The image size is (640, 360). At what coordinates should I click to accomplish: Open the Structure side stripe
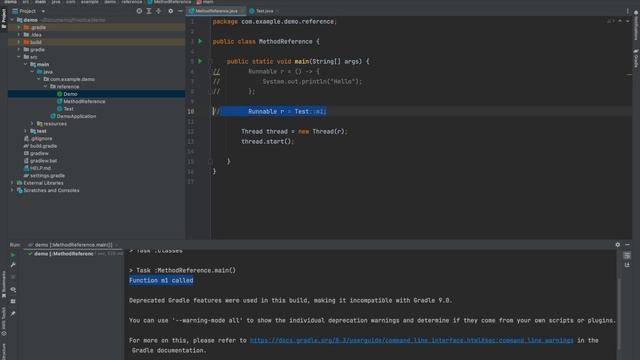tap(4, 351)
